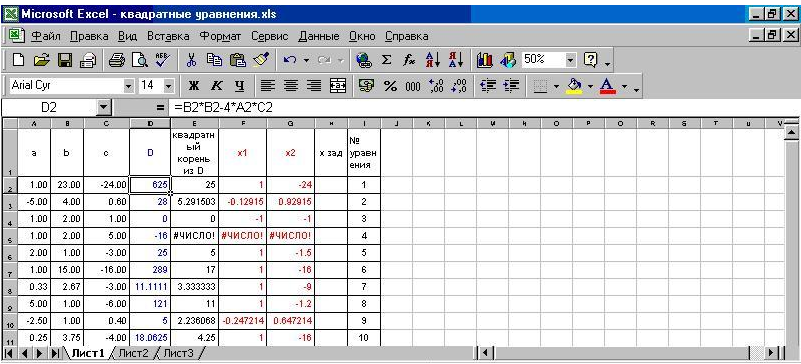The height and width of the screenshot is (364, 801).
Task: Select the column D header
Action: [x=150, y=124]
